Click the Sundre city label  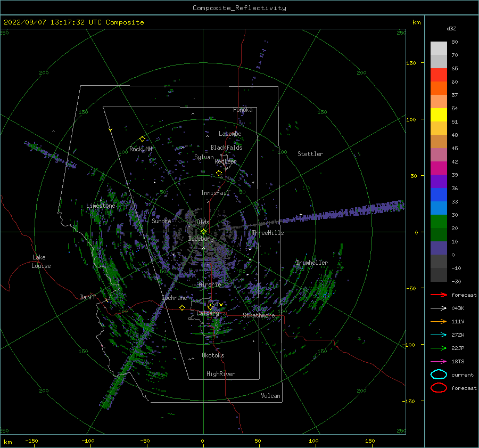pyautogui.click(x=161, y=221)
